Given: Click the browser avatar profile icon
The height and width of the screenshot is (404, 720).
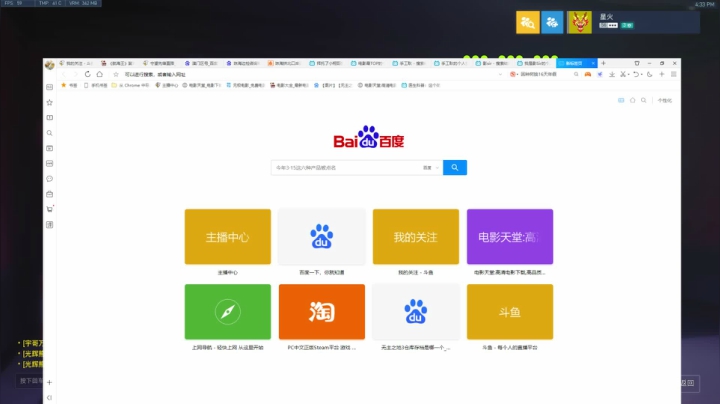Looking at the screenshot, I should click(50, 65).
